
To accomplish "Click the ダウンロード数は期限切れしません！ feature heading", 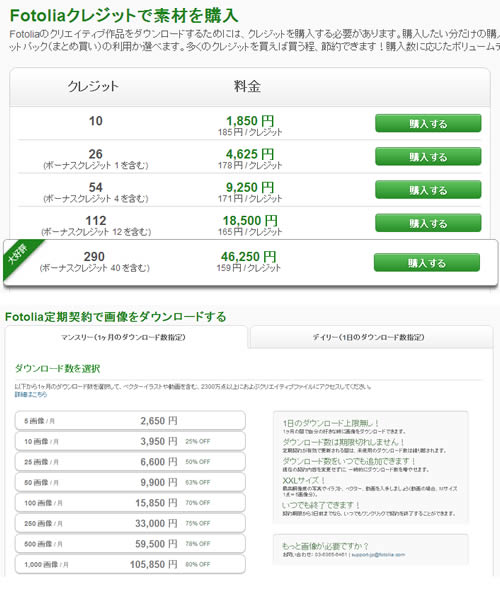I will (344, 442).
